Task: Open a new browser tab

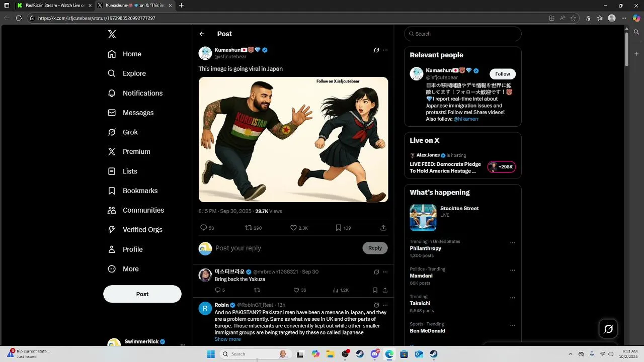Action: point(181,6)
